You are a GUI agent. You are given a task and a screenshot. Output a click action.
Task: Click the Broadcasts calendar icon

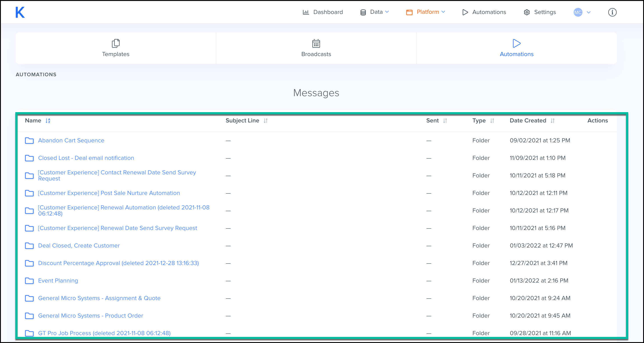click(316, 43)
